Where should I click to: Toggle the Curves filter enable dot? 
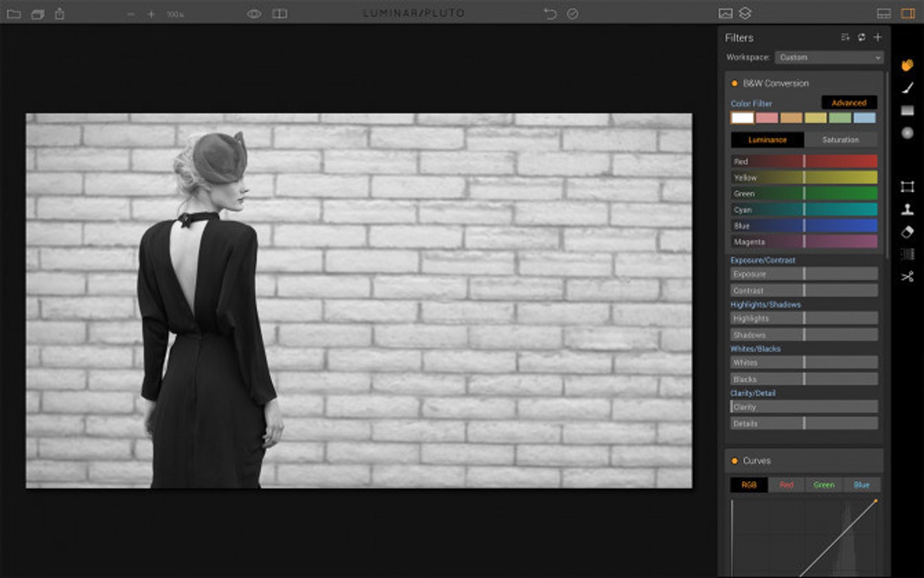(734, 461)
